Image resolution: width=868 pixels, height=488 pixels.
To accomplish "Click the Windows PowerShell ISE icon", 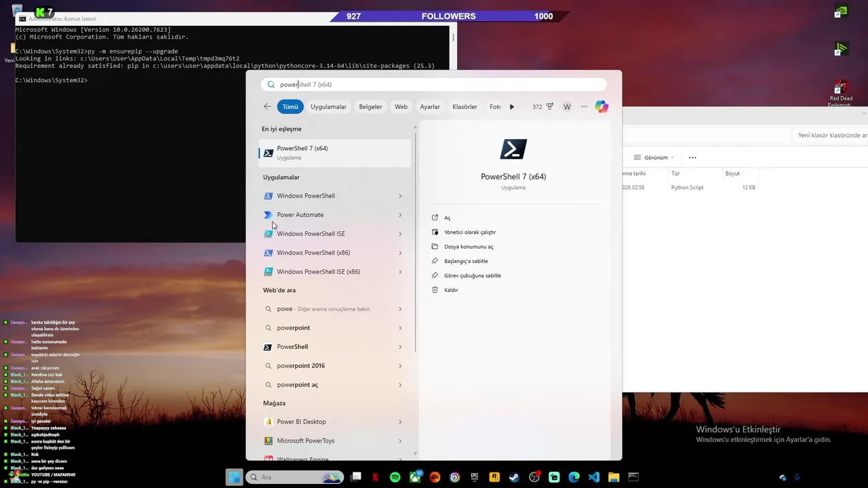I will [x=269, y=234].
